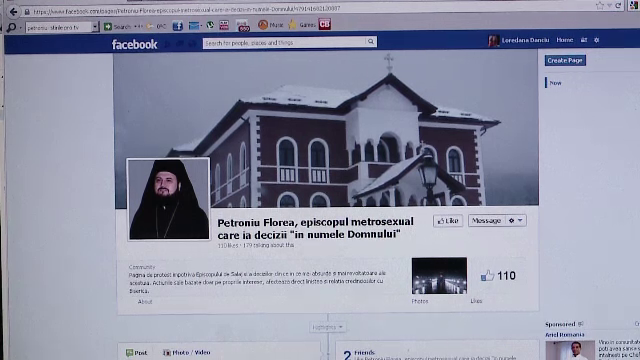The image size is (640, 360).
Task: Open the Photos thumbnail
Action: pos(439,276)
